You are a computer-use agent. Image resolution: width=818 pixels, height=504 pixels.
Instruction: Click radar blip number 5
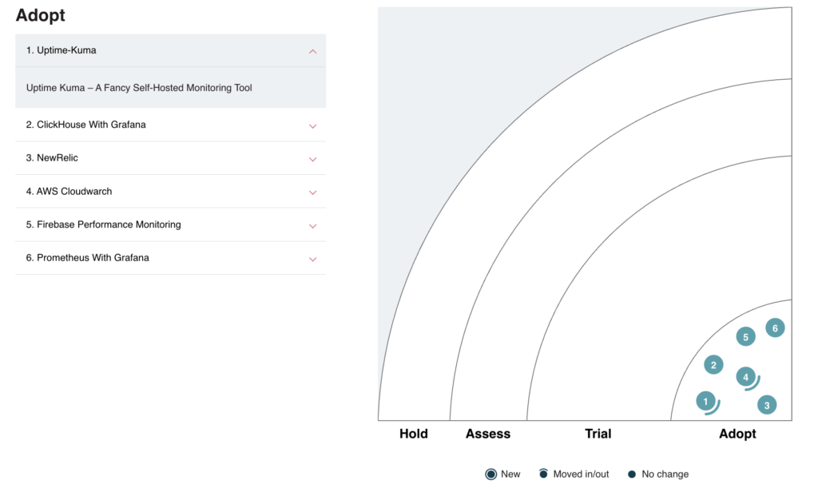745,336
